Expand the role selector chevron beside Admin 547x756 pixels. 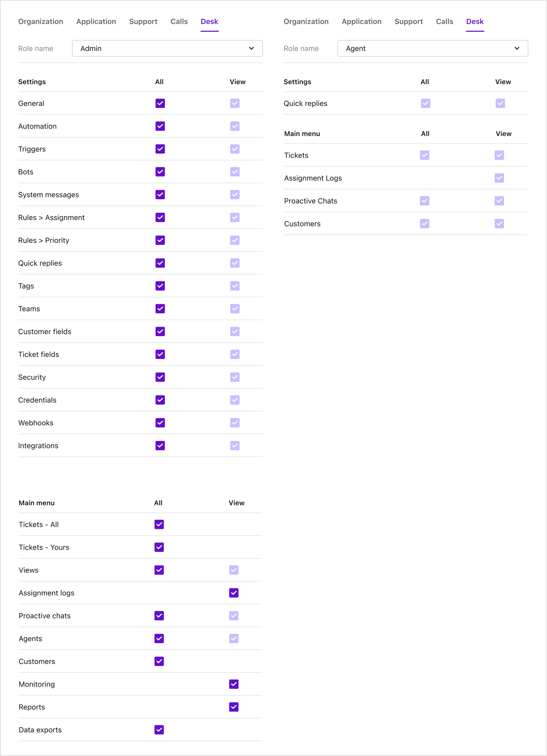tap(252, 48)
